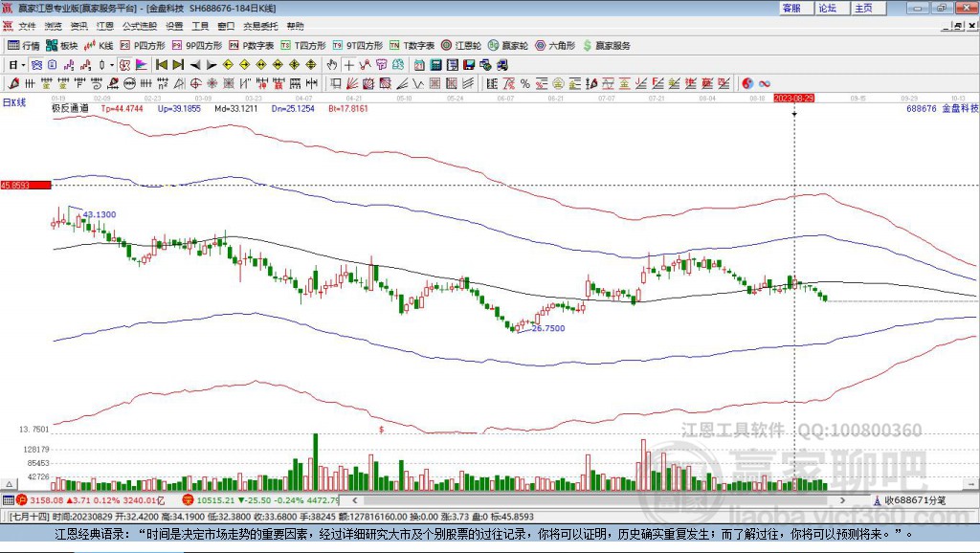Click the red floppy save icon
Viewport: 980px width, 553px height.
point(469,65)
